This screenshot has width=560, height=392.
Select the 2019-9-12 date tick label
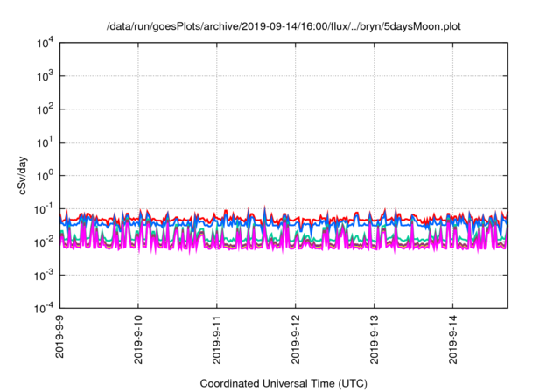pos(295,343)
